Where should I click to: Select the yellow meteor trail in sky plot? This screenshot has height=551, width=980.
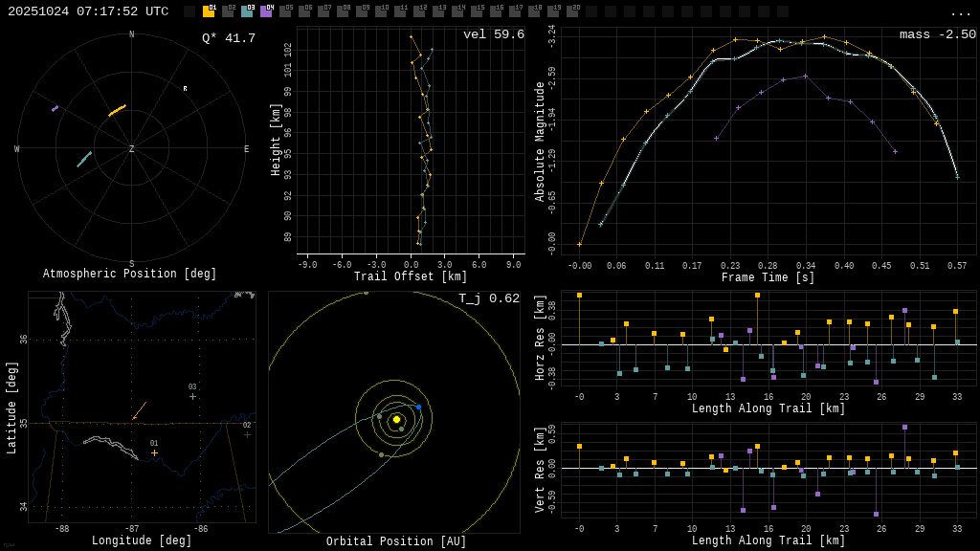117,111
